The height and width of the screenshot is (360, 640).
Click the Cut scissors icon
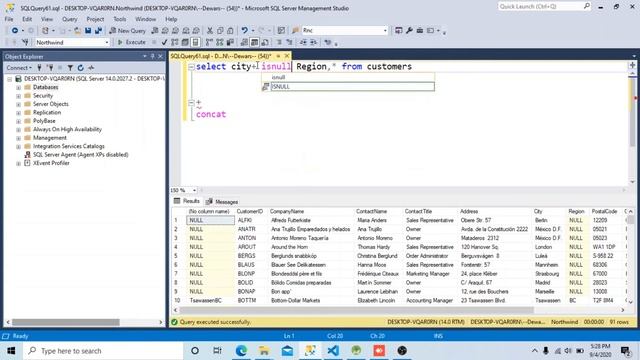coord(210,31)
